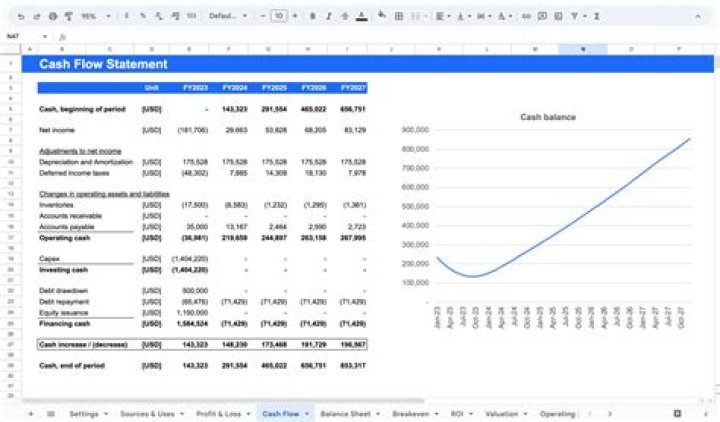Print the spreadsheet
This screenshot has height=422, width=720.
(x=53, y=17)
